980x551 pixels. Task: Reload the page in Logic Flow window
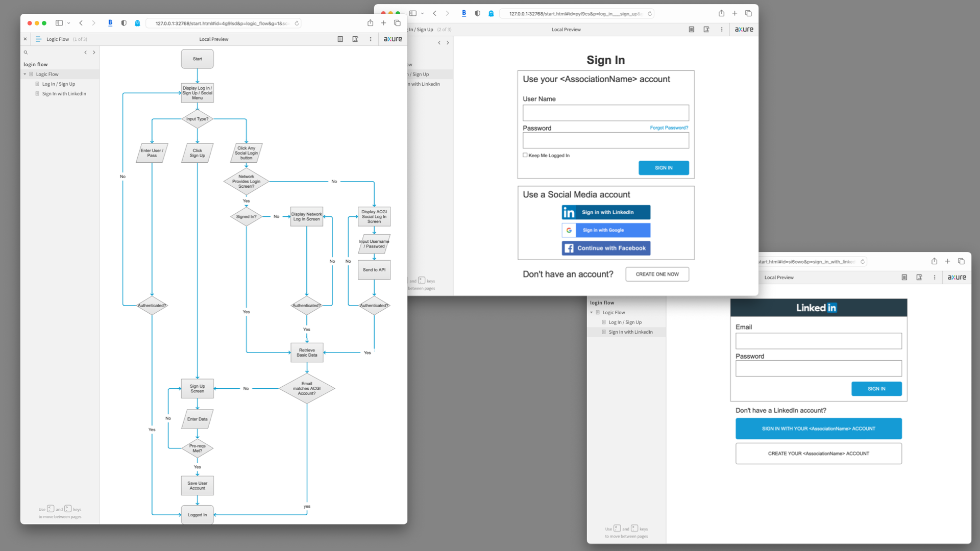coord(297,23)
